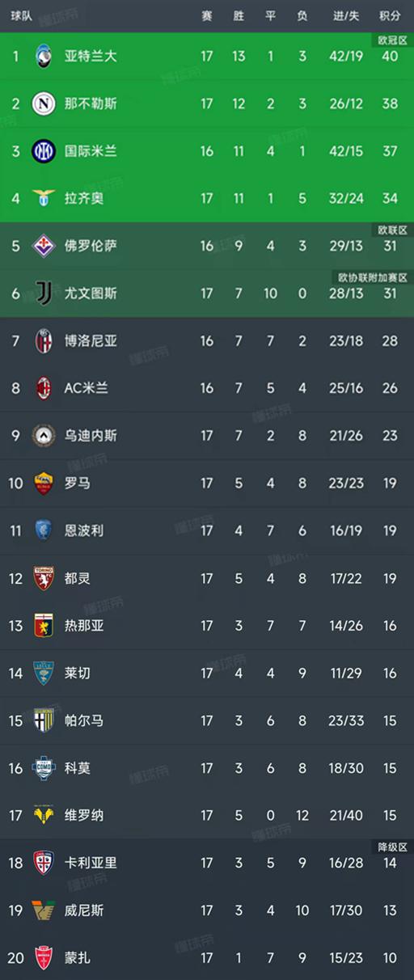414x980 pixels.
Task: Click the Juventus (尤文图斯) logo
Action: (x=43, y=294)
